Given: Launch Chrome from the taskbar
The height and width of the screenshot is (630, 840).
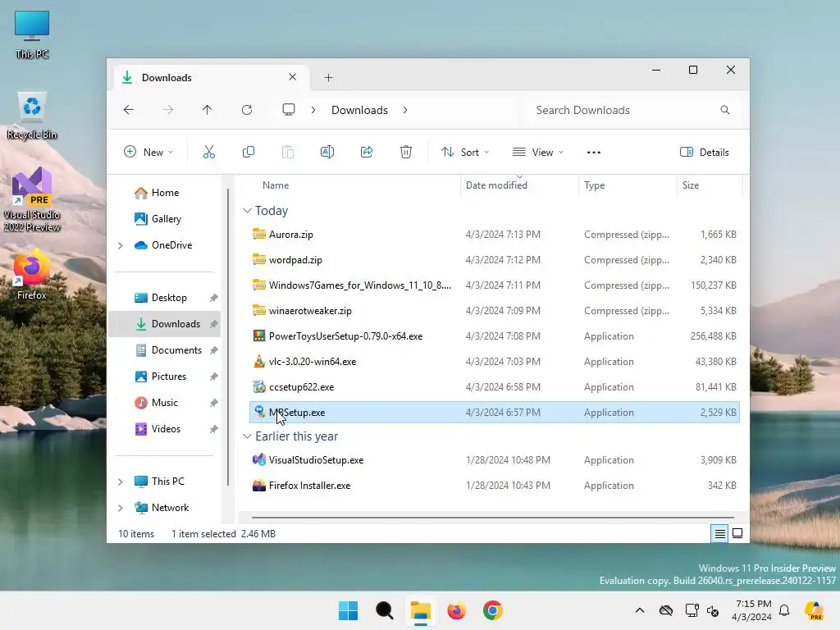Looking at the screenshot, I should [x=493, y=610].
